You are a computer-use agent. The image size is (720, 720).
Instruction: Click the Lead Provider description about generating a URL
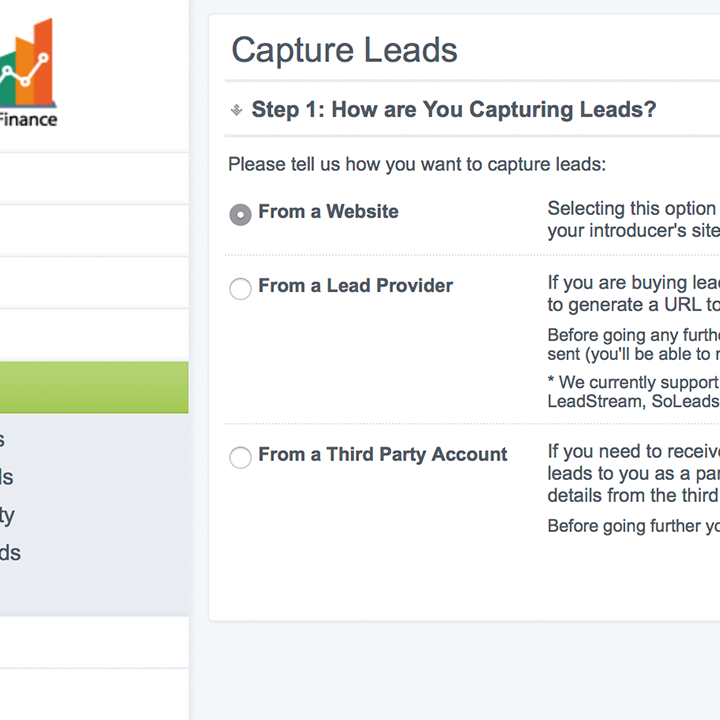click(634, 294)
